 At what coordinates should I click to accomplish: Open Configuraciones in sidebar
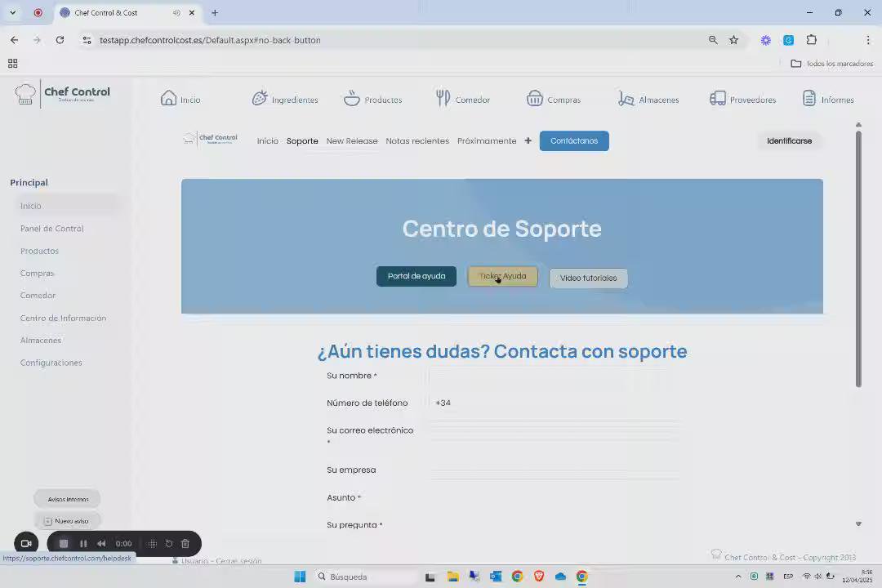pyautogui.click(x=51, y=363)
